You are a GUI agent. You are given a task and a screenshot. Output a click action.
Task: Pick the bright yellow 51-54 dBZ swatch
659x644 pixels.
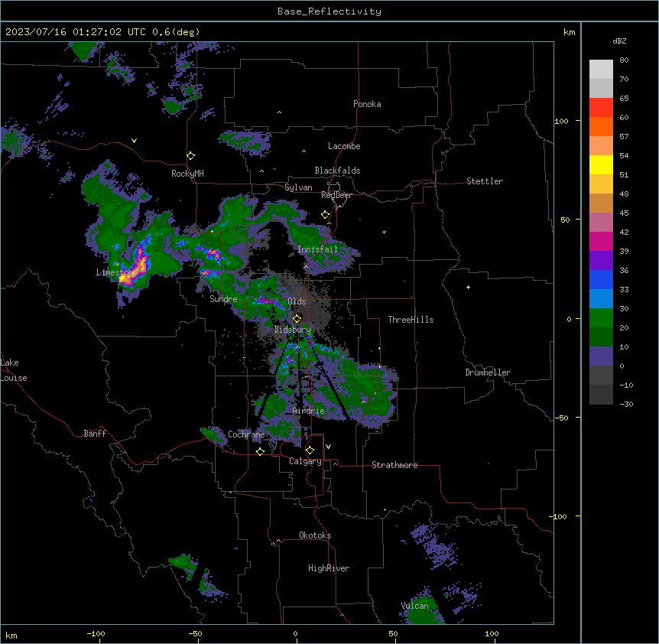point(601,164)
